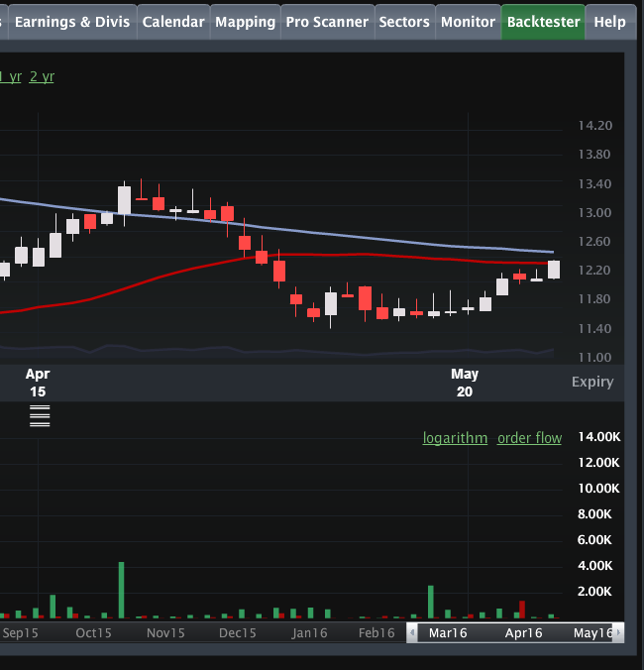This screenshot has width=644, height=670.
Task: Click the highlighted Mar16–May16 range slider
Action: tap(515, 632)
